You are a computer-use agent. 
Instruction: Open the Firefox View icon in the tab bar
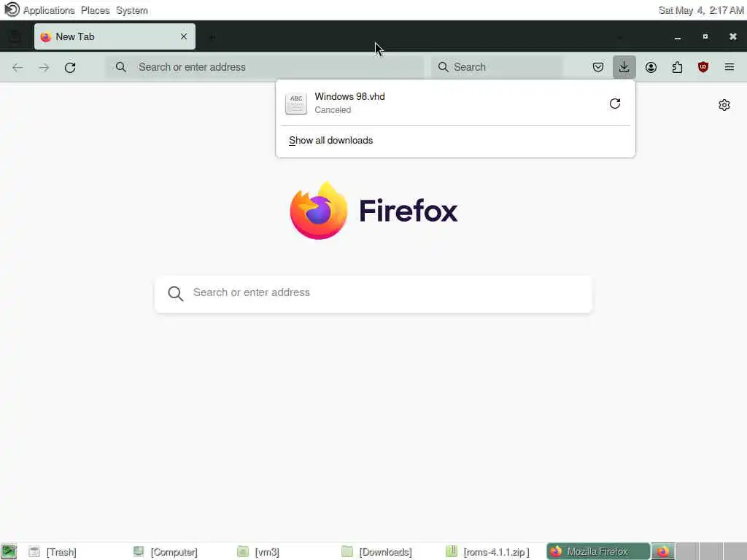point(15,36)
